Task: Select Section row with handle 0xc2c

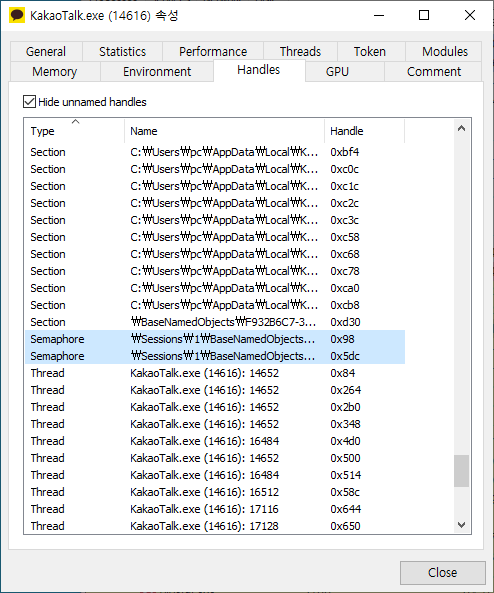Action: click(215, 203)
